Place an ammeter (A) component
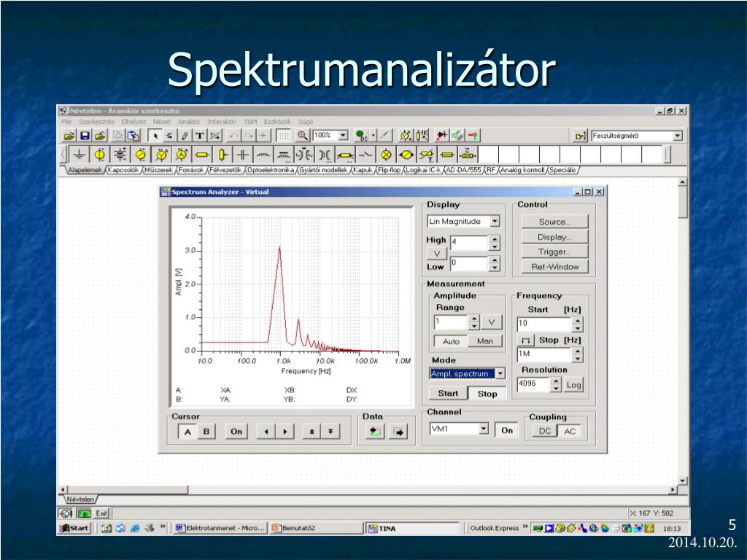Screen dimensions: 747x560 click(x=182, y=155)
